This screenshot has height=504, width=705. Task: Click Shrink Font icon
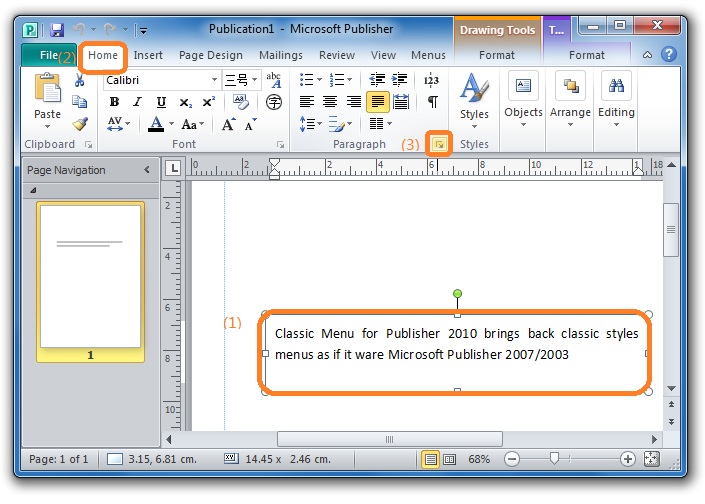click(x=250, y=124)
